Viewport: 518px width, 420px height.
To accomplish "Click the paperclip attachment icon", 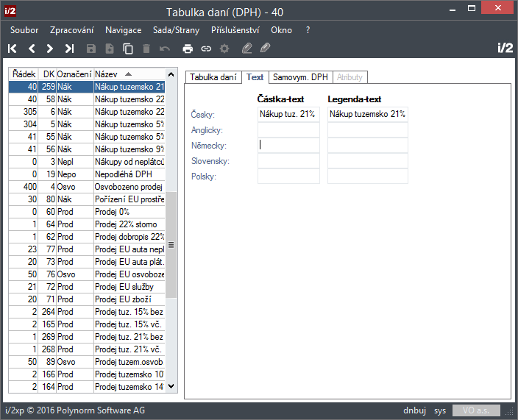I will click(266, 48).
